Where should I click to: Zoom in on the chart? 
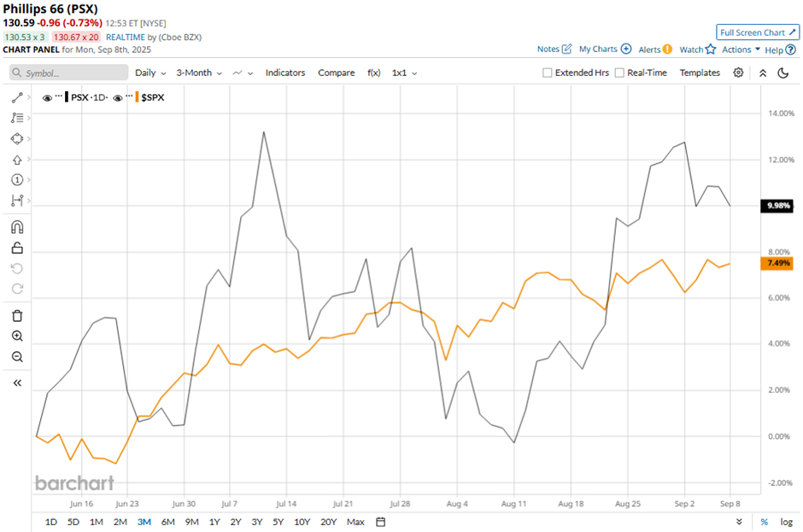tap(17, 336)
